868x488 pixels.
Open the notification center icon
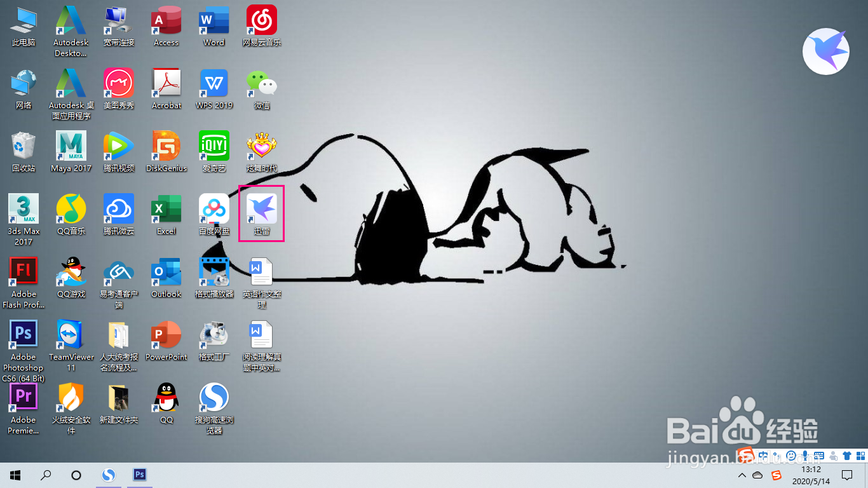[847, 475]
